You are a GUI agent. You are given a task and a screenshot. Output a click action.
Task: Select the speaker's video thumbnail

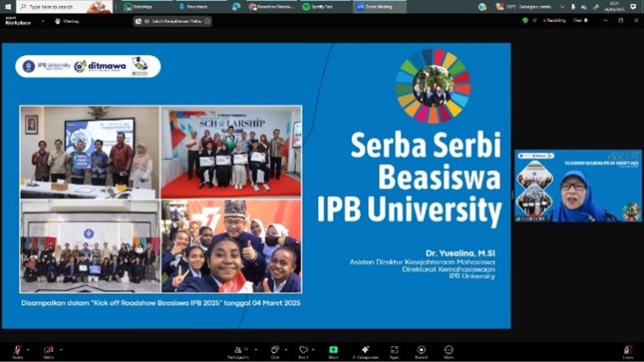[x=578, y=186]
